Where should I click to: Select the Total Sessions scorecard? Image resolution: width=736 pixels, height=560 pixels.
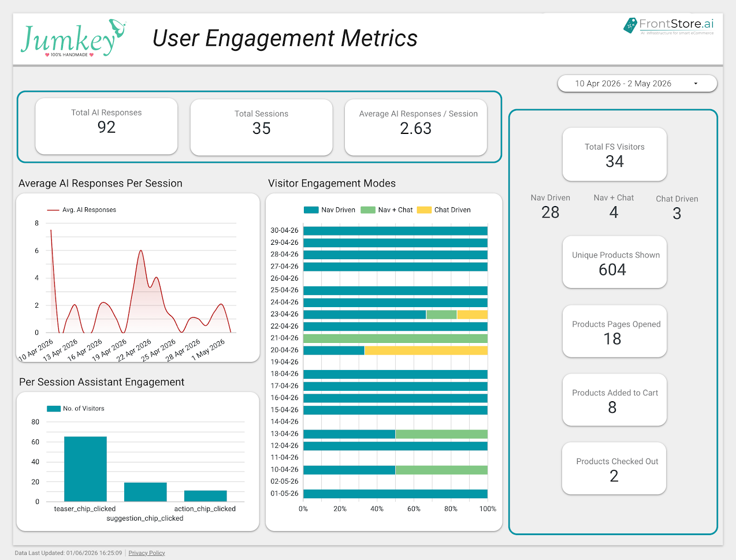(x=261, y=128)
